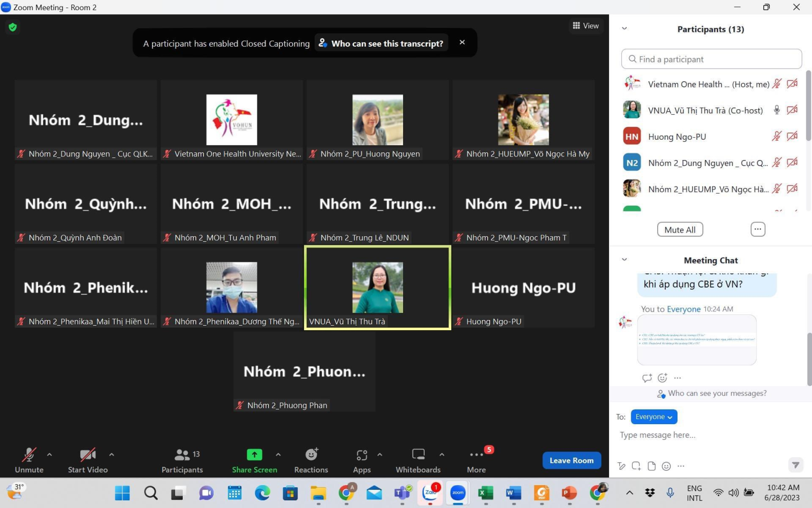Image resolution: width=812 pixels, height=508 pixels.
Task: Attach a file in chat
Action: [652, 466]
